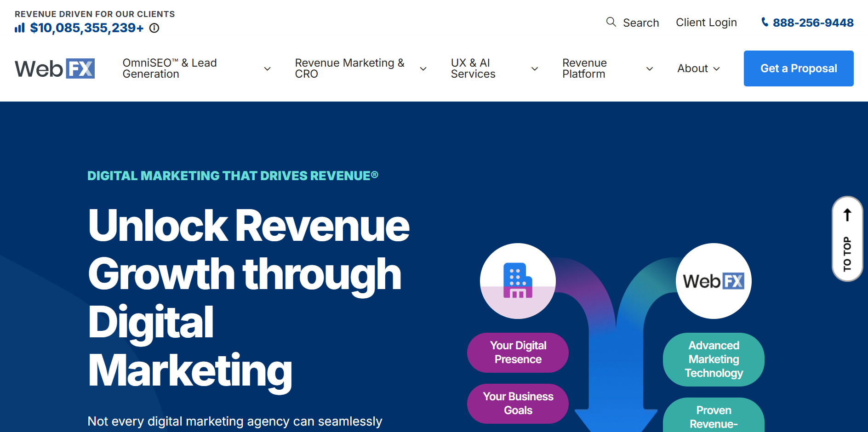Image resolution: width=868 pixels, height=432 pixels.
Task: Click Digital Marketing That Drives Revenue tagline
Action: [x=233, y=176]
